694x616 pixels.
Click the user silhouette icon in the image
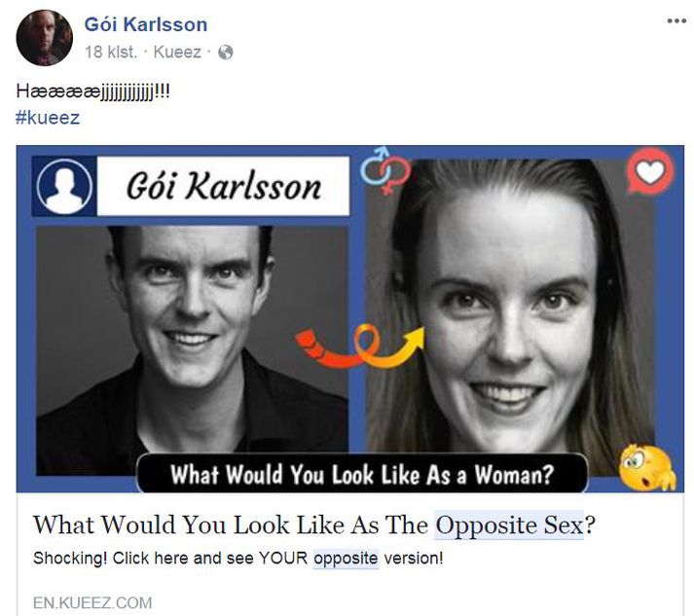[x=64, y=186]
